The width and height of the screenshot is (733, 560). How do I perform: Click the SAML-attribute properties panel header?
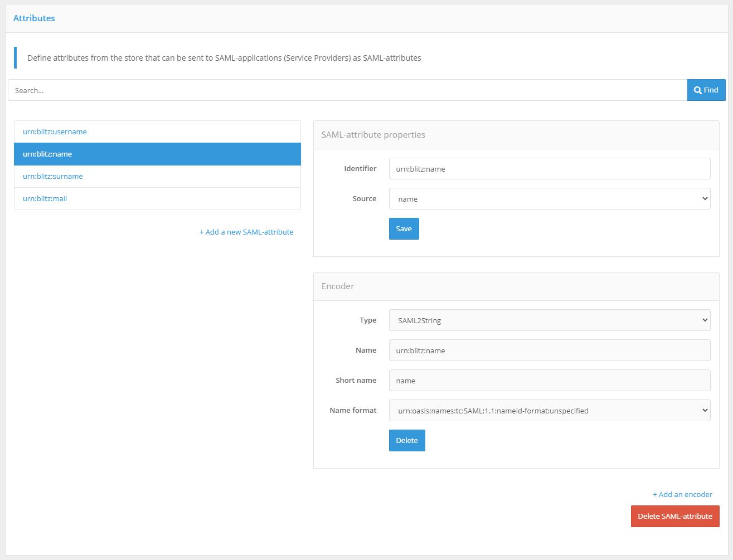[x=373, y=135]
